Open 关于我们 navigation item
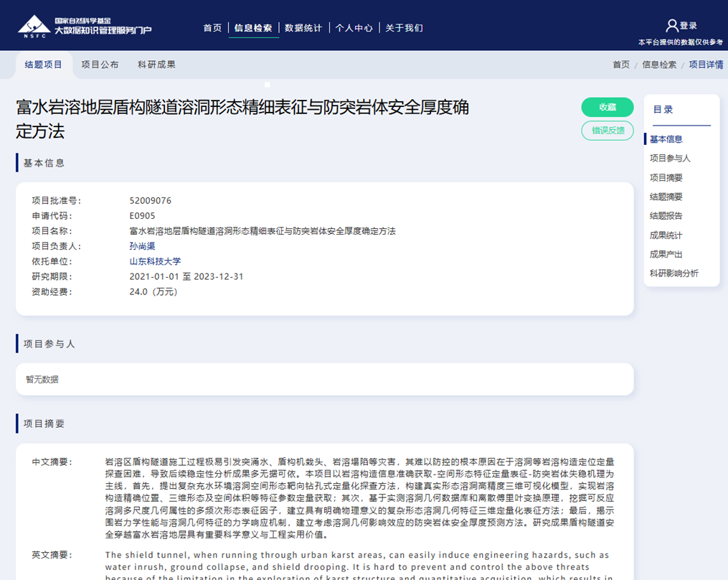 click(405, 28)
